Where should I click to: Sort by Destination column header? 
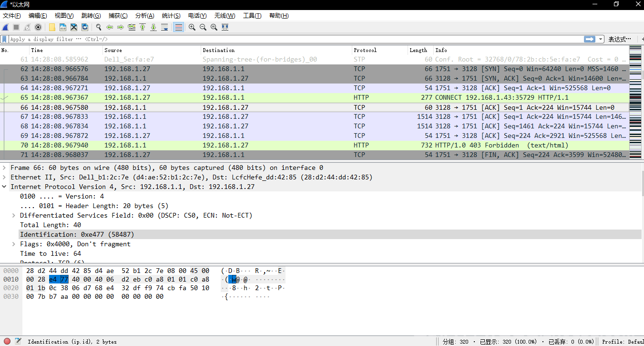[276, 50]
